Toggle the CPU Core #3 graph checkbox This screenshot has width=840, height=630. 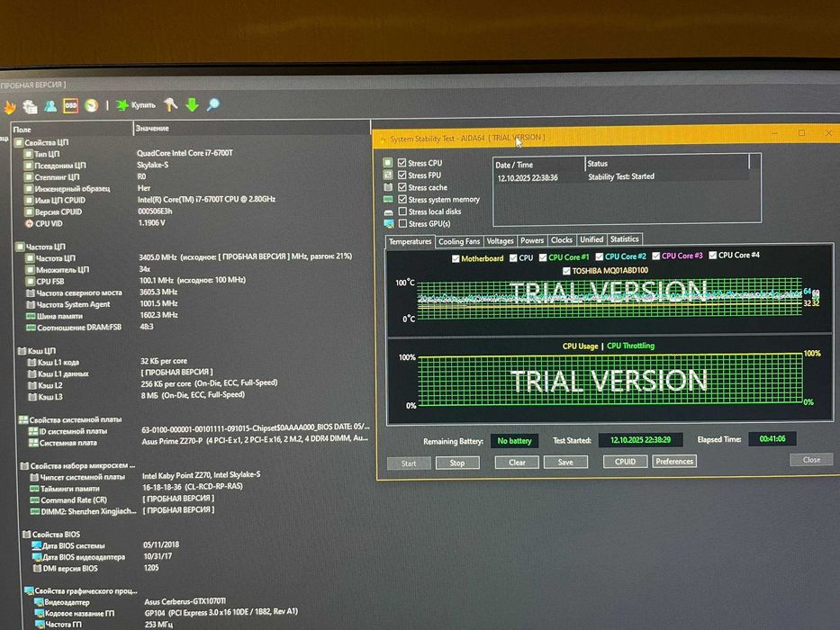tap(655, 256)
